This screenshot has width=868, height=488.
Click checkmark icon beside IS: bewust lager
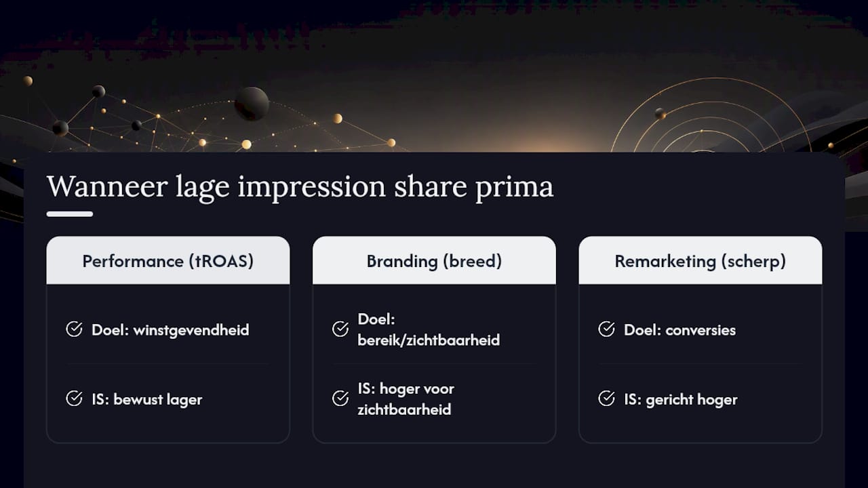(x=74, y=399)
